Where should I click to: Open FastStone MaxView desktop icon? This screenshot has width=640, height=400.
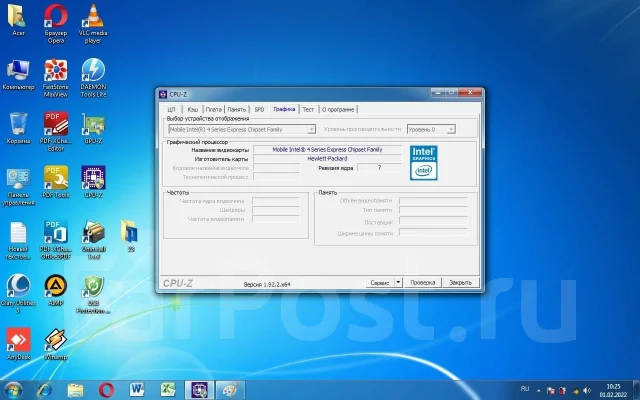(x=56, y=78)
